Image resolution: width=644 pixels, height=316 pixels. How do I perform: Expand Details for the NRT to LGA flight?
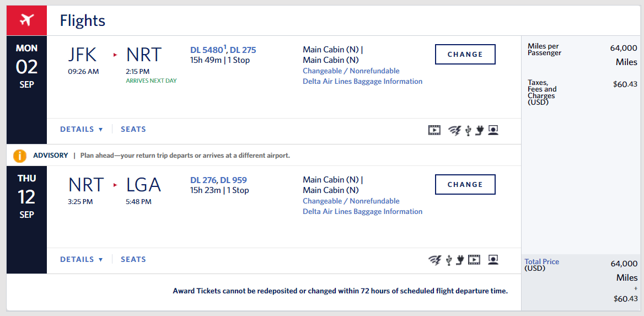(81, 260)
